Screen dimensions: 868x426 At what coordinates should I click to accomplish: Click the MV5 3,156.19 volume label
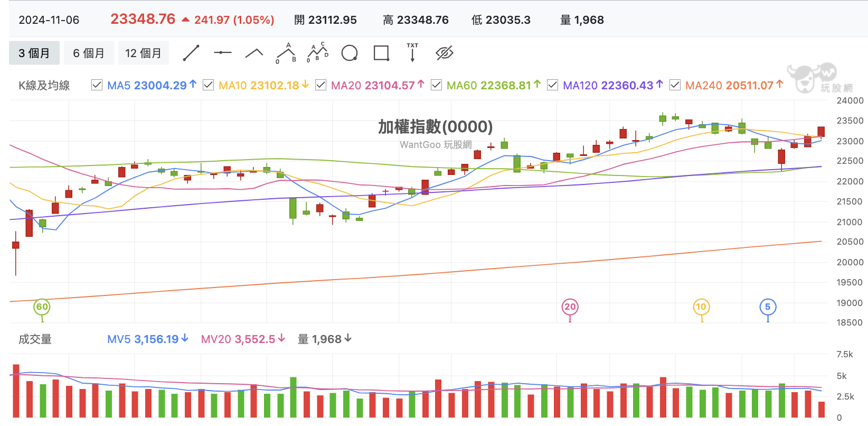click(148, 339)
